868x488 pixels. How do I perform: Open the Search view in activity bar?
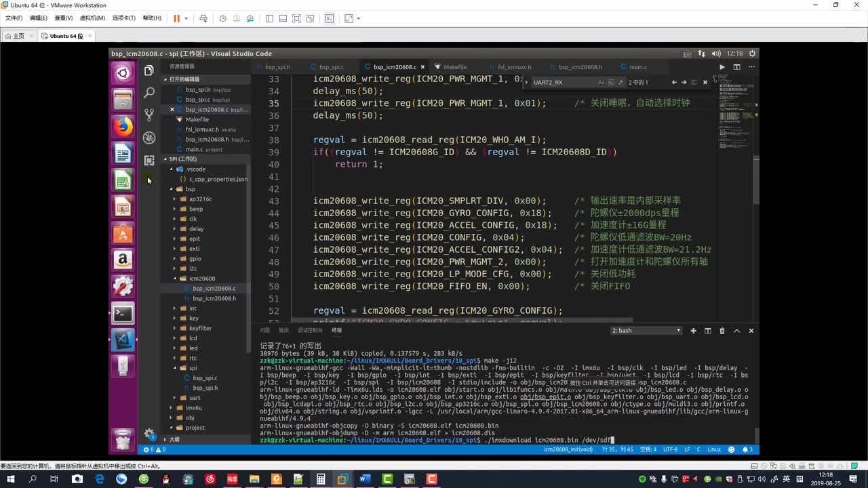(149, 93)
